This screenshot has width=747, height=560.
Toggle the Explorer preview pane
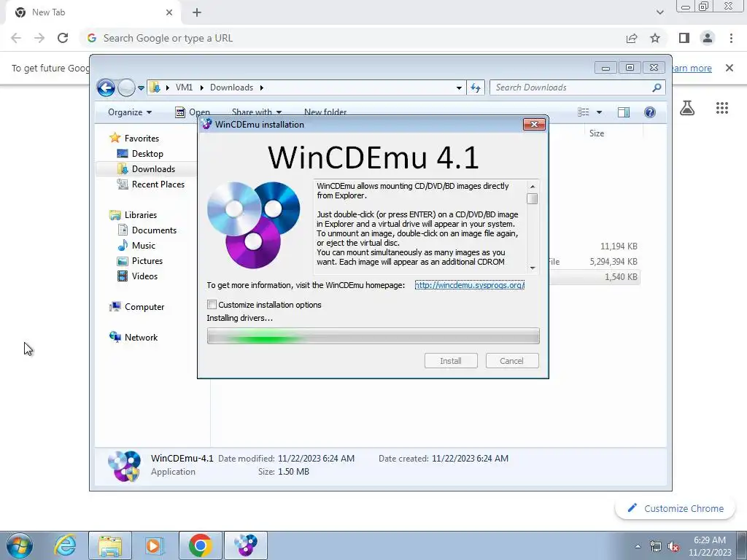624,112
